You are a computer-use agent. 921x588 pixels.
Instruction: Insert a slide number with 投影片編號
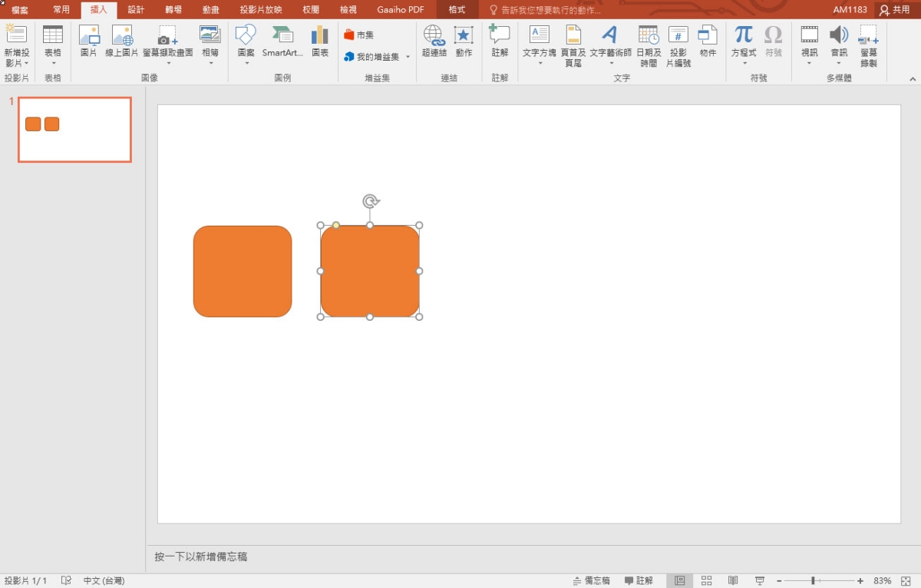point(678,45)
